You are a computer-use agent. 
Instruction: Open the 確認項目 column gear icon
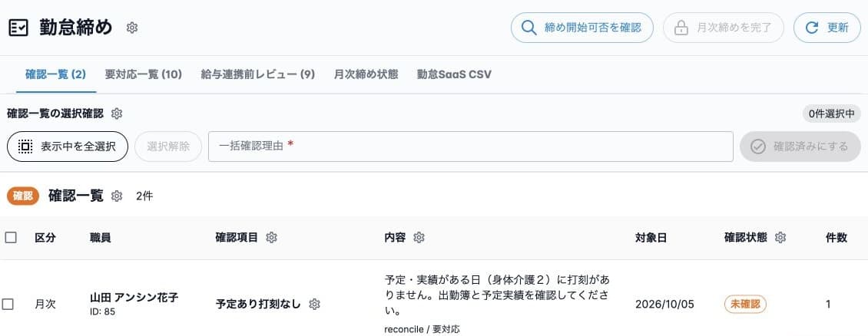click(x=270, y=238)
